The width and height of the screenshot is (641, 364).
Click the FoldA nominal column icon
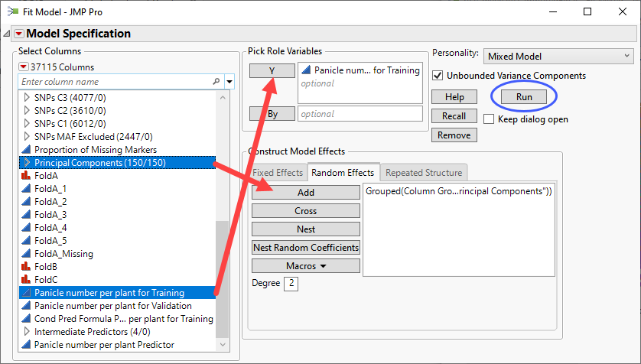(25, 176)
